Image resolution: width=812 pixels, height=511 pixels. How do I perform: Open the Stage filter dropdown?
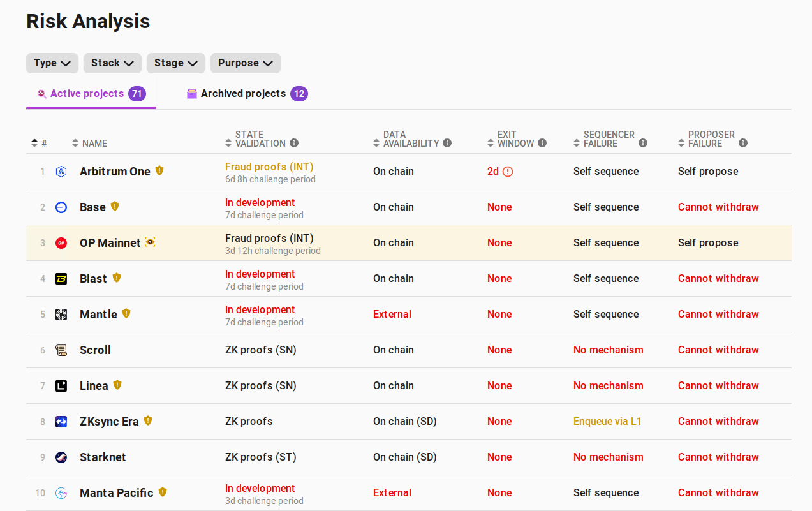coord(176,63)
